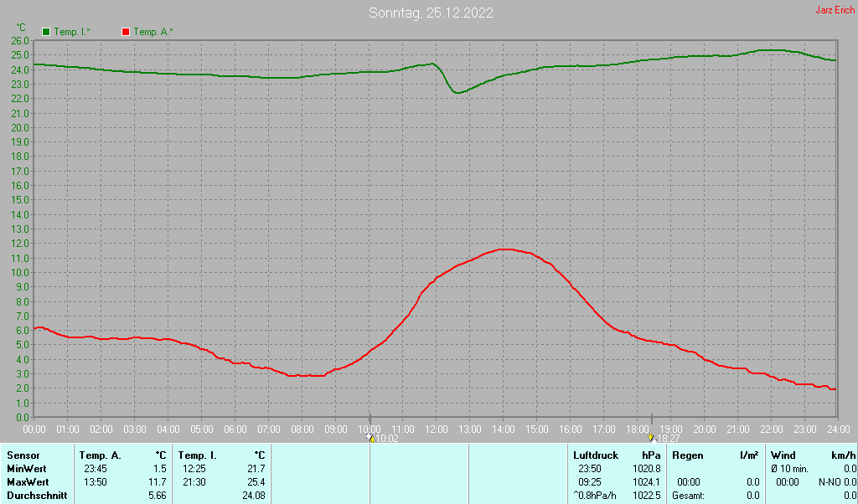Select the Temp. A. table header
This screenshot has height=504, width=858.
(100, 455)
